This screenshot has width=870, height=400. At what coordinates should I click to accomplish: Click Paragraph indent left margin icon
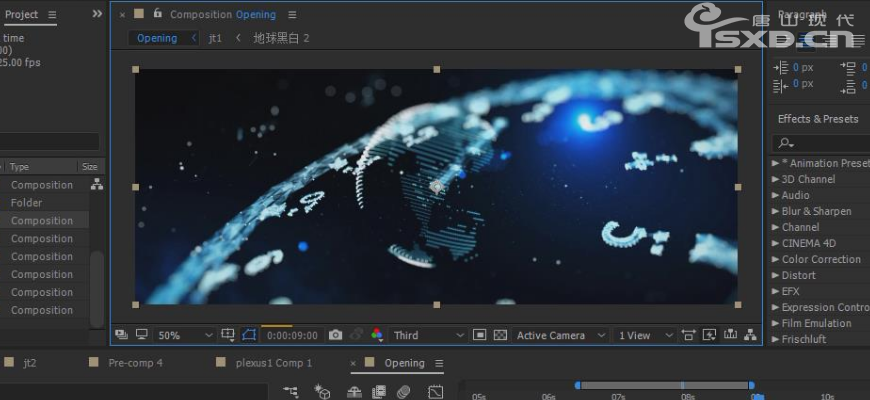pos(781,68)
